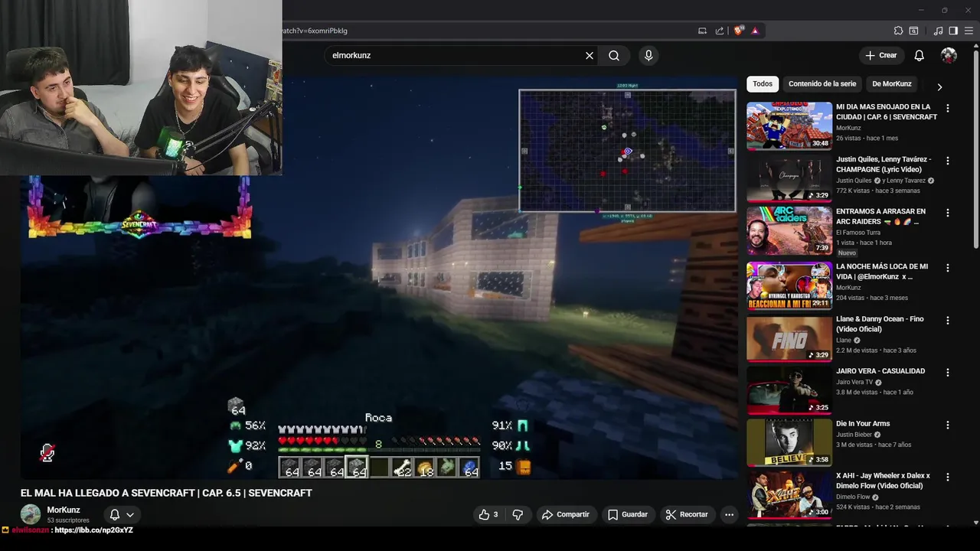Like the video with thumbs up
Screen dimensions: 980x551
(x=488, y=514)
